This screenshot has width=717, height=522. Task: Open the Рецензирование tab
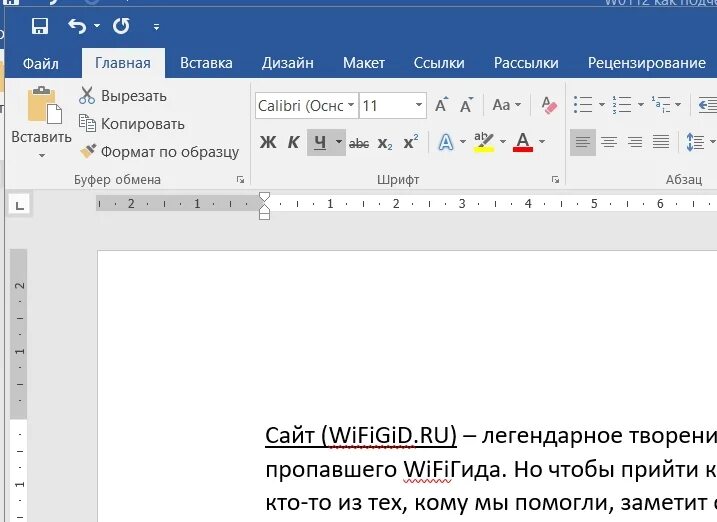(x=647, y=63)
